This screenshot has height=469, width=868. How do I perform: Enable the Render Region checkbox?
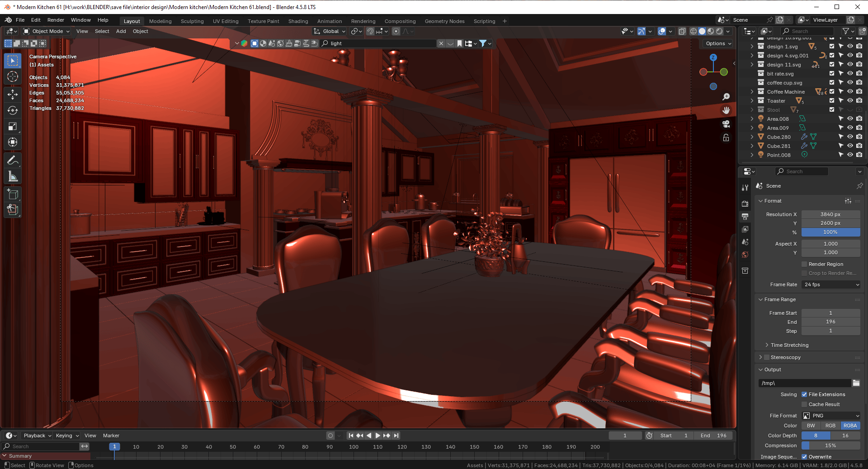point(804,264)
